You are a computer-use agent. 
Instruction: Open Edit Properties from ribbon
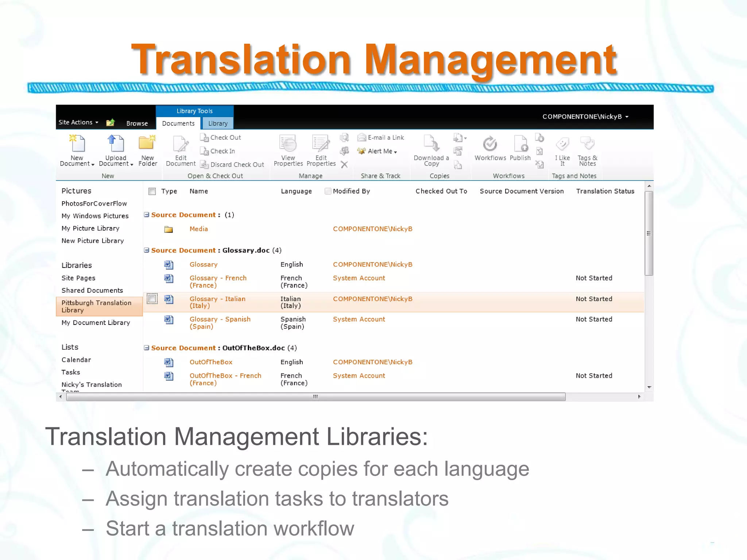(321, 151)
